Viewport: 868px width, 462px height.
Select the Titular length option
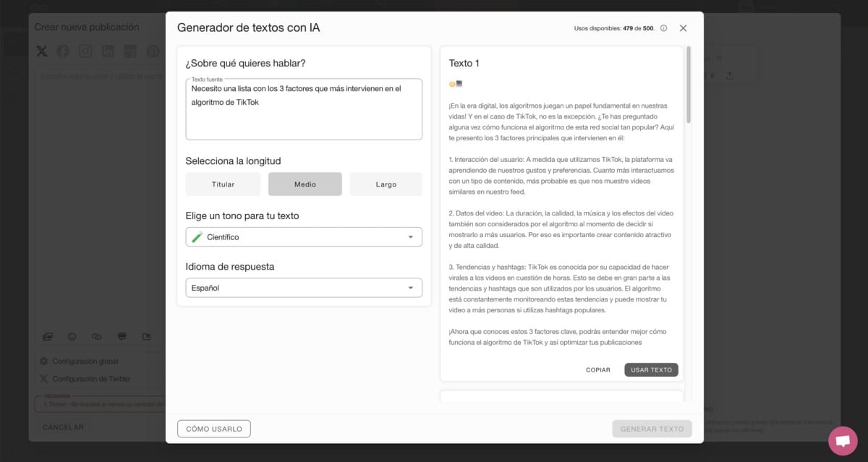pos(223,184)
